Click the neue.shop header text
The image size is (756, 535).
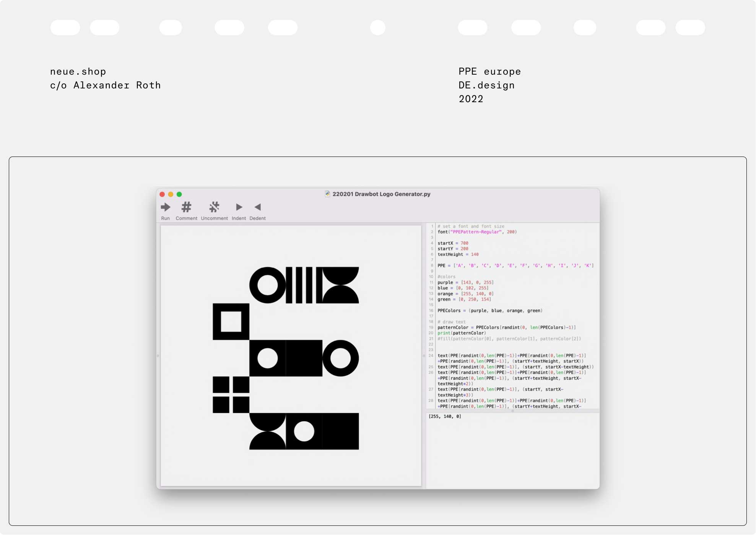(78, 72)
